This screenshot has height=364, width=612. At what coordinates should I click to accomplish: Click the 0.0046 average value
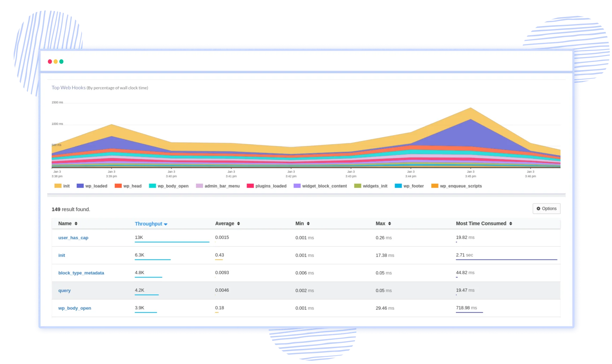point(222,290)
